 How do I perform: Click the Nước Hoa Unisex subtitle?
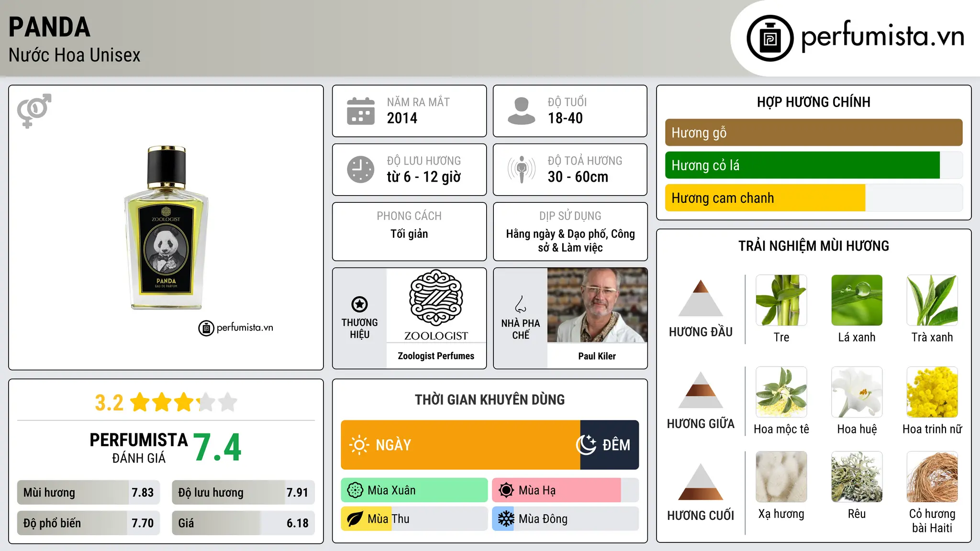pyautogui.click(x=75, y=55)
